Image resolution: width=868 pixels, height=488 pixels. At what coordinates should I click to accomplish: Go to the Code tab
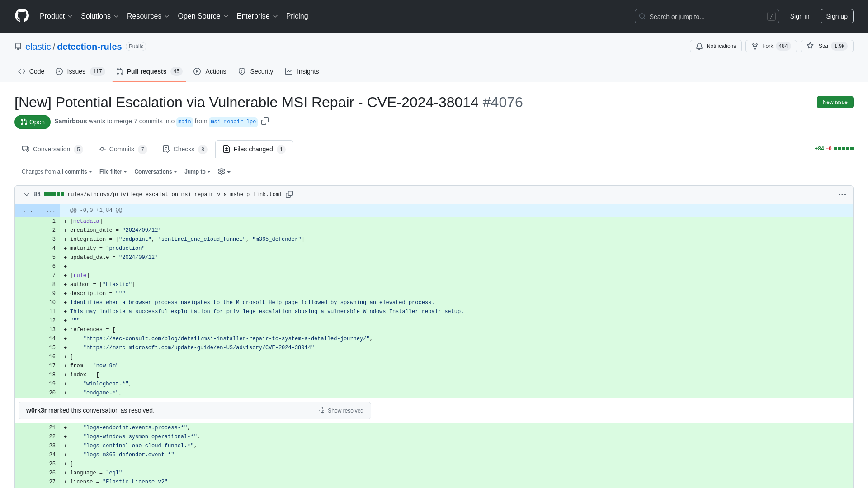point(31,71)
